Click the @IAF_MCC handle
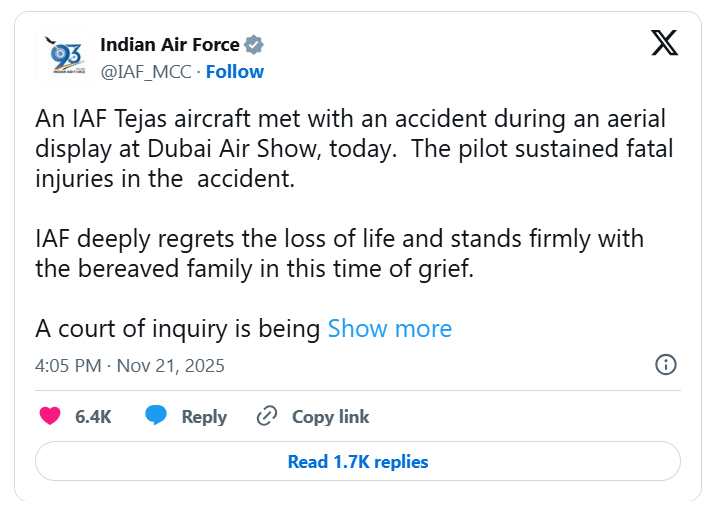Screen dimensions: 714x510 147,72
